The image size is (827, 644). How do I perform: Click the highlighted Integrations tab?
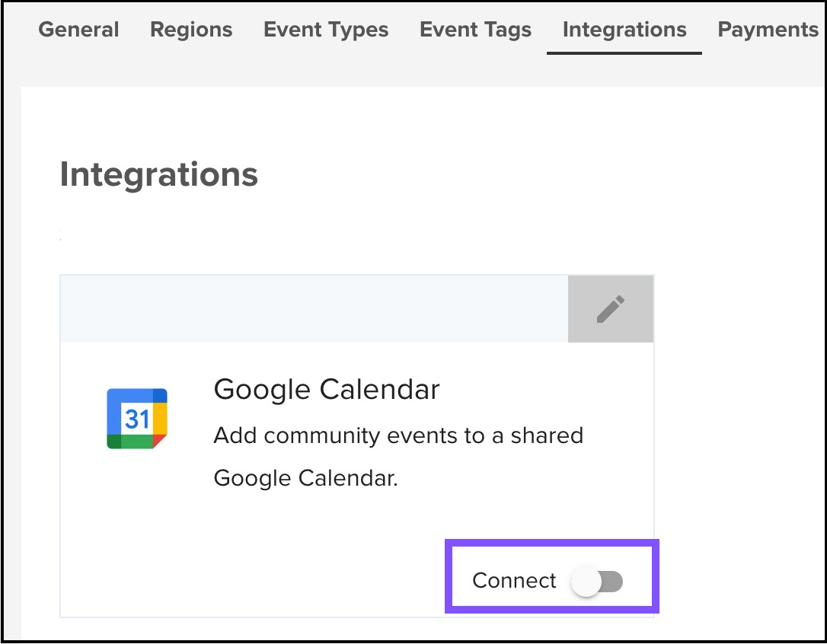point(624,29)
